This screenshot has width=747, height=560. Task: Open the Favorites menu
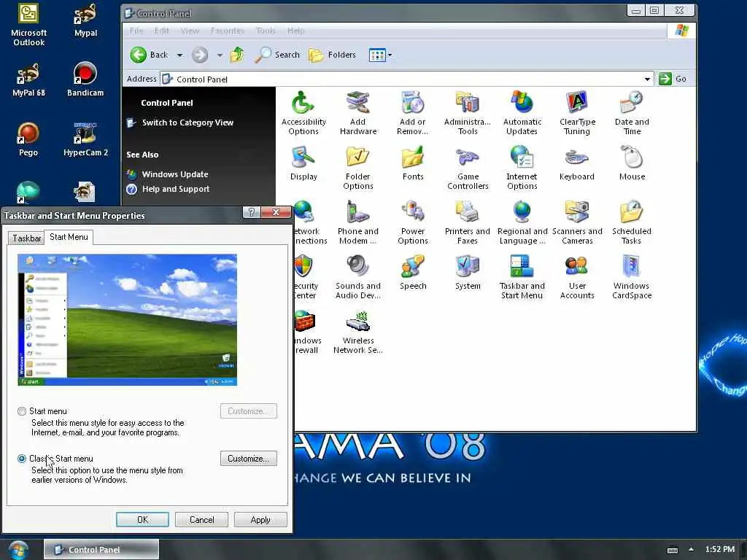coord(228,31)
